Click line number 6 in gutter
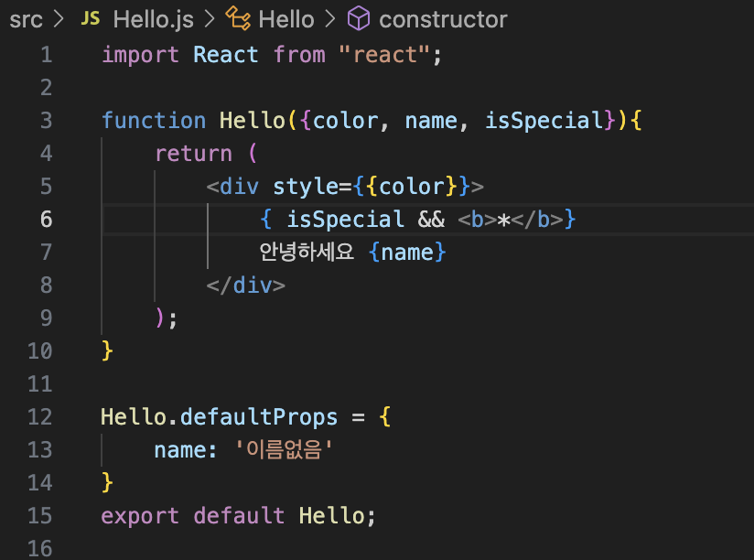Viewport: 754px width, 560px height. (x=46, y=220)
